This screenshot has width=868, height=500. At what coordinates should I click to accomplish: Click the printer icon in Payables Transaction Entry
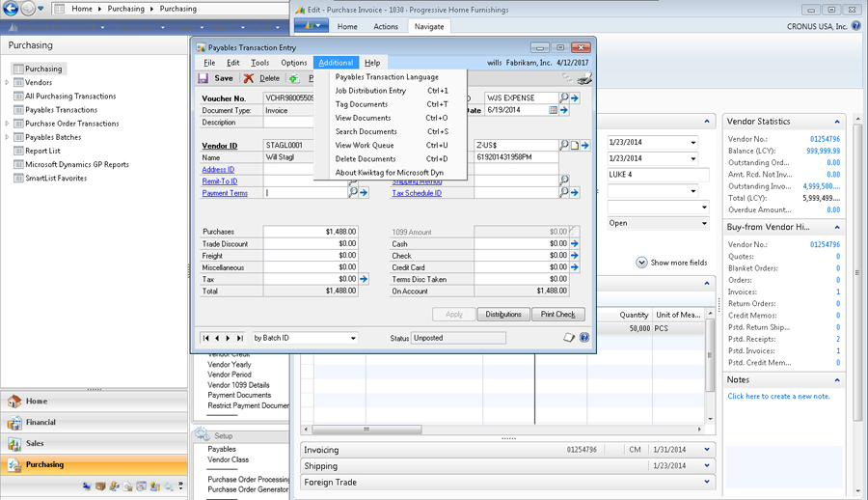click(x=584, y=79)
